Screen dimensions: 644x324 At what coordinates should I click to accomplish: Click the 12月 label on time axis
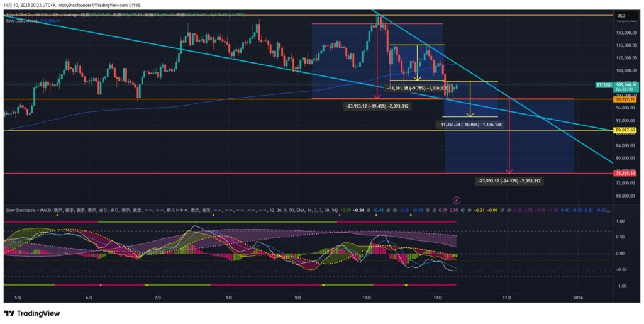(506, 298)
